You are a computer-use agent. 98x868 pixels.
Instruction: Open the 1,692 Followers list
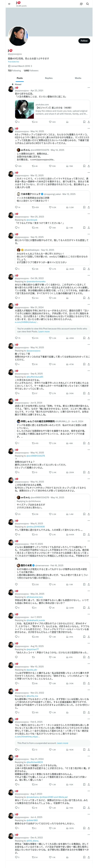tap(31, 70)
